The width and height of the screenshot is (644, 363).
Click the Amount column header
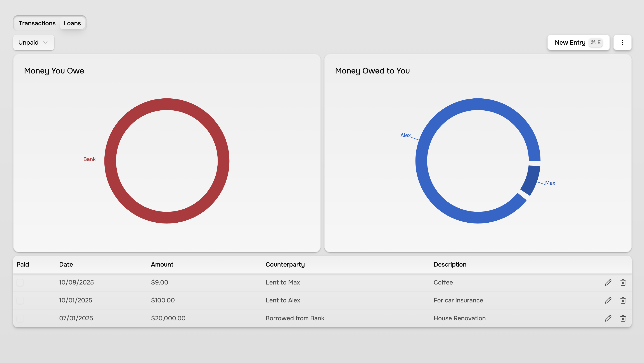(x=162, y=264)
